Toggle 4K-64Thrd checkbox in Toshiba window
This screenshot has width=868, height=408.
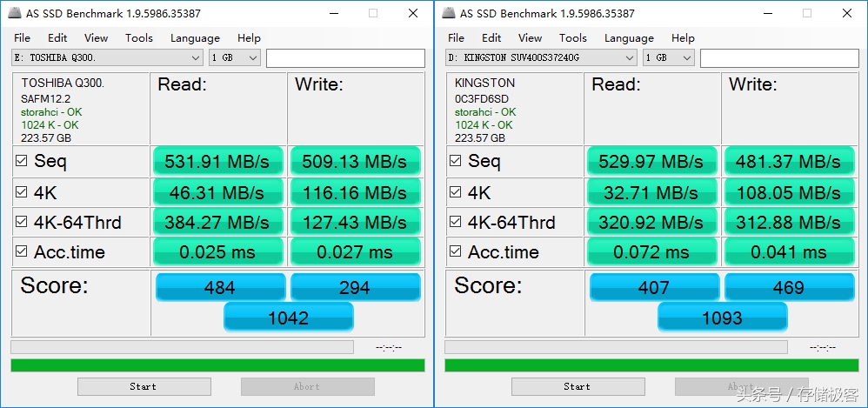[21, 222]
